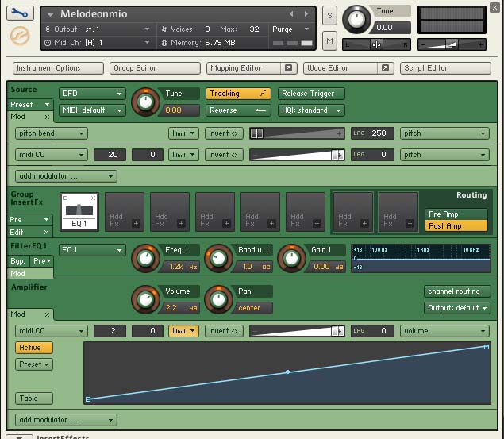
Task: Toggle Invert on volume modulator row
Action: tap(224, 331)
